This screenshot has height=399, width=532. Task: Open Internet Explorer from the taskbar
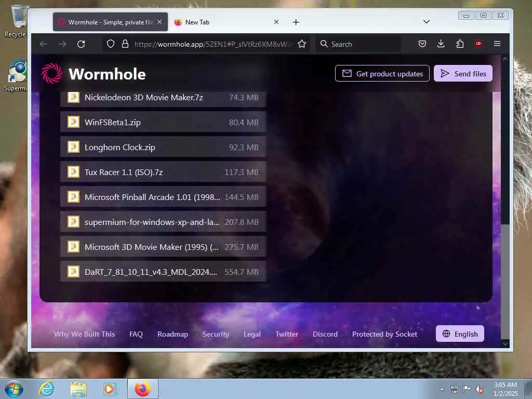[46, 389]
